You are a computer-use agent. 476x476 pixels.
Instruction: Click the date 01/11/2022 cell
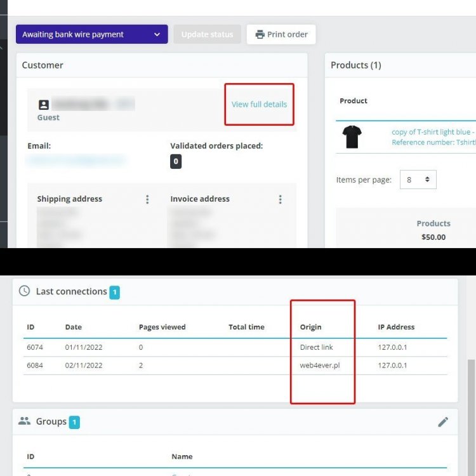(x=84, y=347)
